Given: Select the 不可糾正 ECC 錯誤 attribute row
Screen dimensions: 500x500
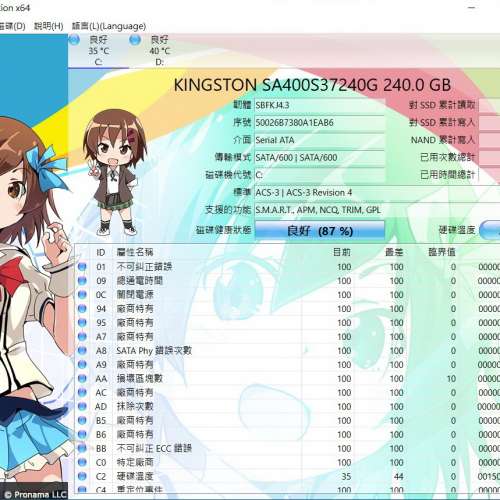Looking at the screenshot, I should 287,449.
